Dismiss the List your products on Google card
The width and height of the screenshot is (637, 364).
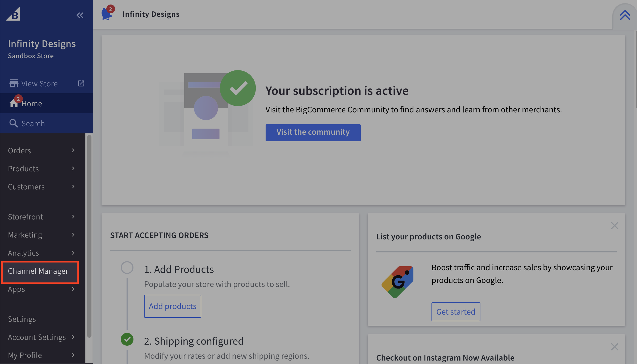click(x=614, y=225)
